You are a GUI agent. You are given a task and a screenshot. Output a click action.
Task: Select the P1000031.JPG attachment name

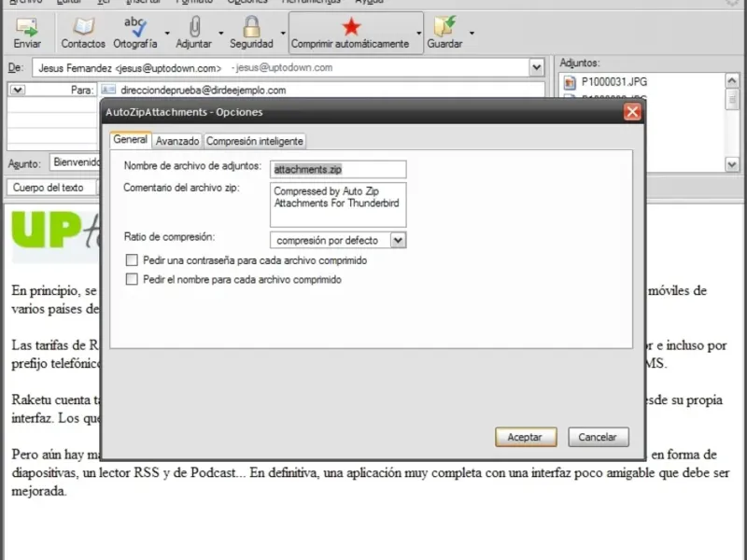[614, 82]
